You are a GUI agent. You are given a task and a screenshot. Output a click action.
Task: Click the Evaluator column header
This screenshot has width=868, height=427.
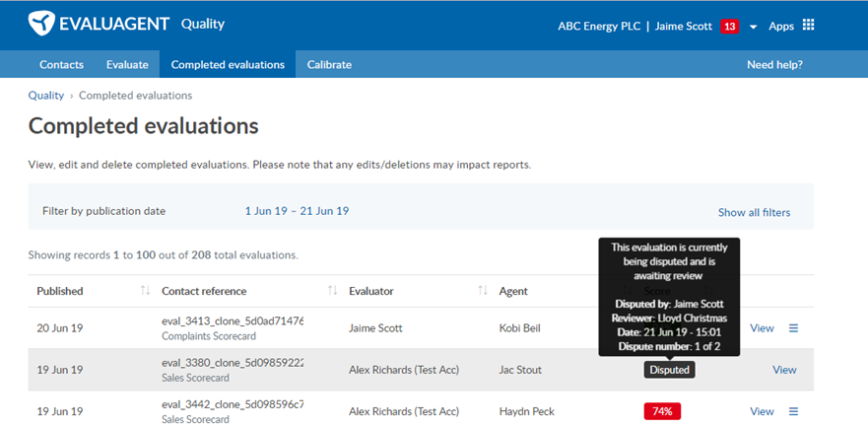(370, 291)
